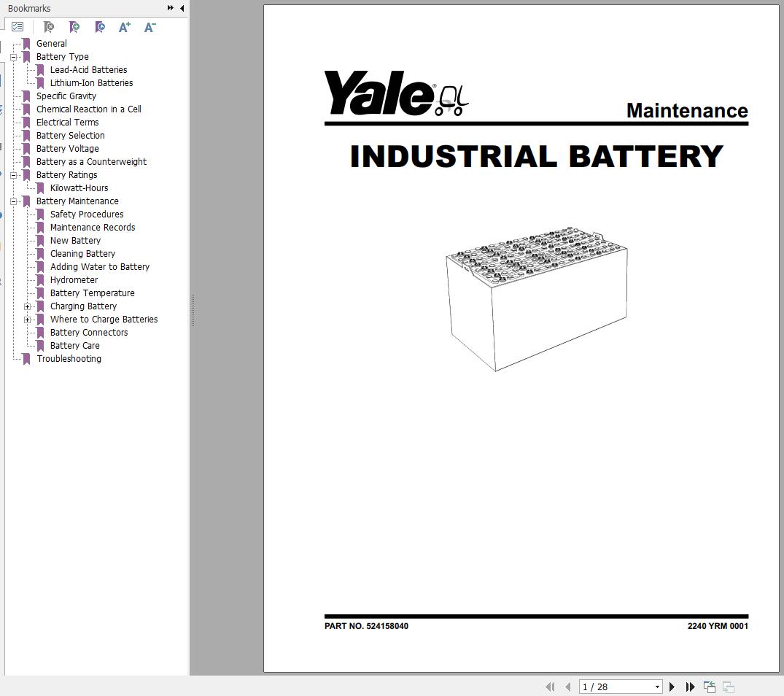Image resolution: width=784 pixels, height=696 pixels.
Task: Open the Battery Care bookmark
Action: [x=74, y=346]
